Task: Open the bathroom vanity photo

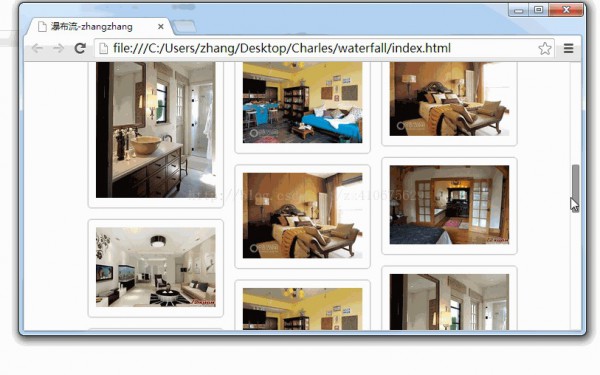Action: coord(156,130)
